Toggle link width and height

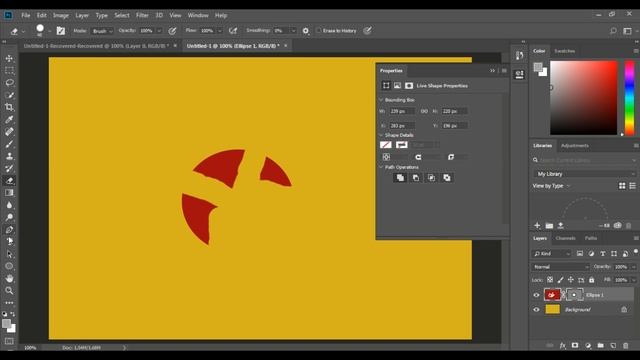point(424,111)
